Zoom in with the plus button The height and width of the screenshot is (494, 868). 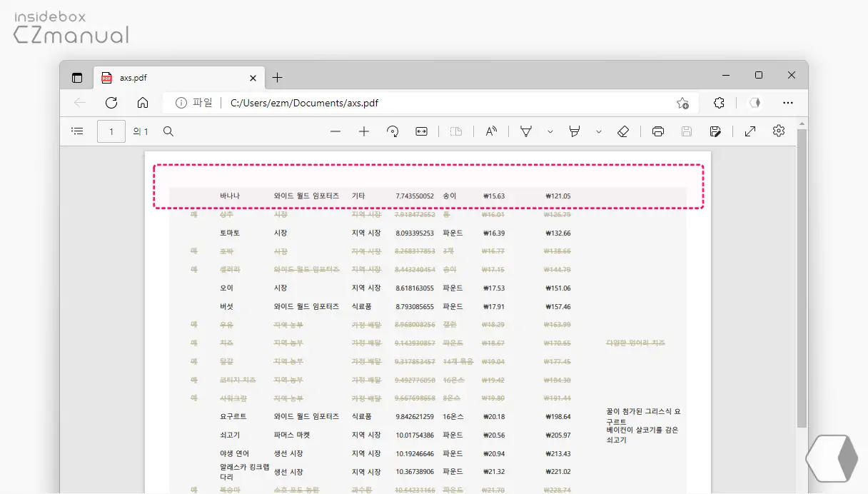(364, 131)
